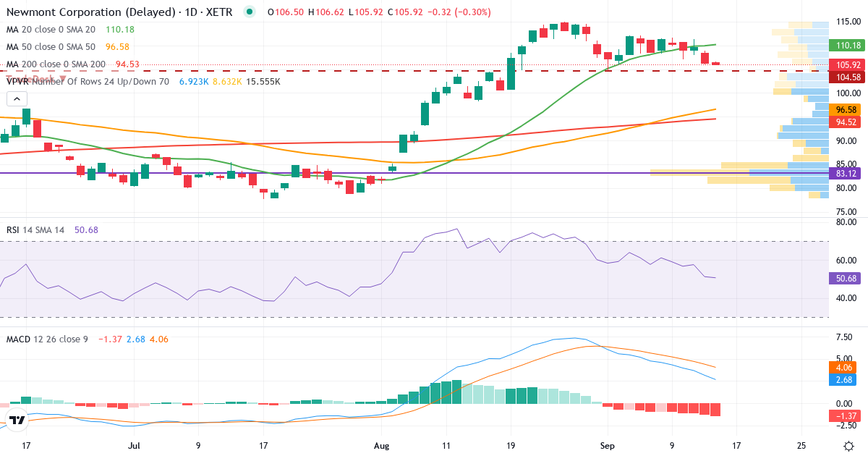Collapse the indicator legends with chevron button
This screenshot has width=868, height=456.
click(17, 100)
